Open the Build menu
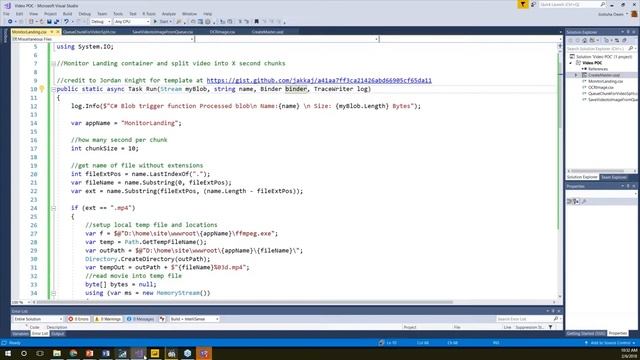Screen dimensions: 640x360 coord(67,13)
